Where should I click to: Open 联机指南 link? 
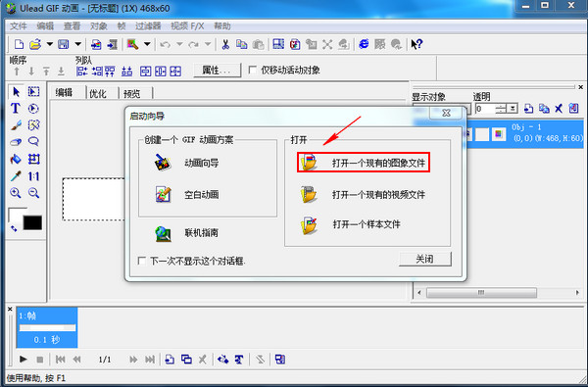pyautogui.click(x=186, y=233)
